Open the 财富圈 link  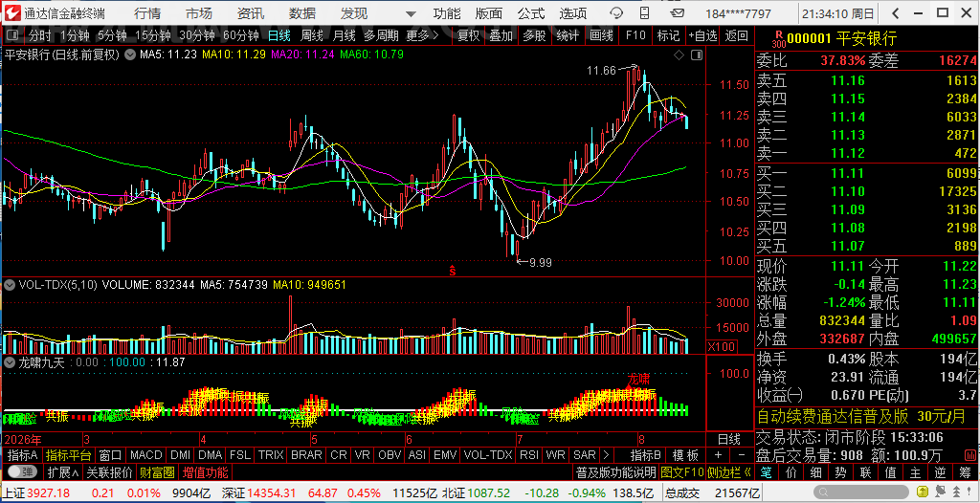[x=158, y=471]
